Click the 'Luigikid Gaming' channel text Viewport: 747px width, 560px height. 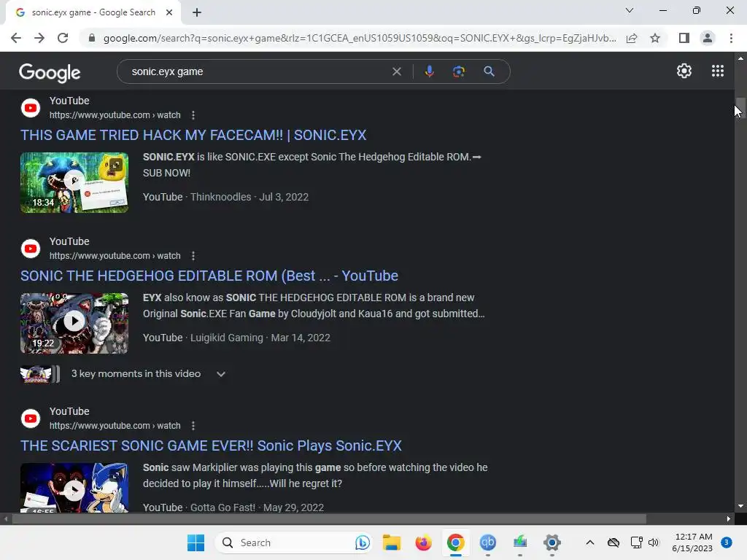click(227, 338)
